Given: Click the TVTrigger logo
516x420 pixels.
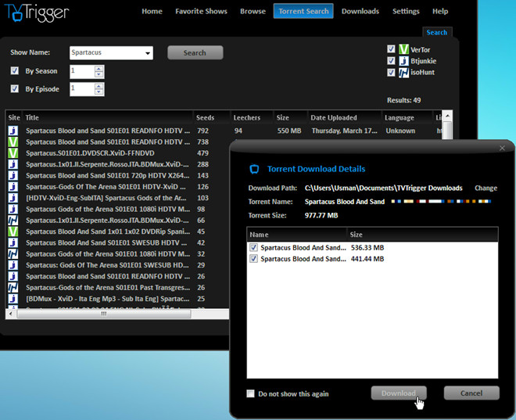Looking at the screenshot, I should pos(36,13).
